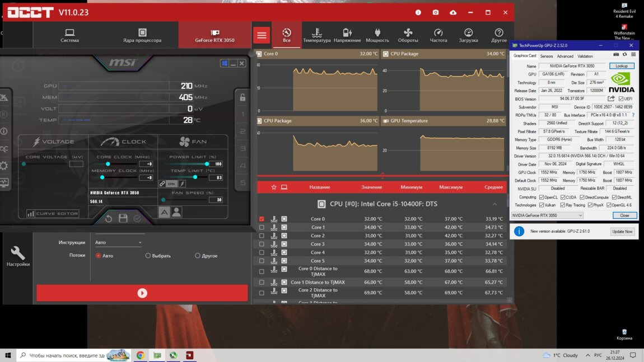Start the OCCT test with the play button

[142, 293]
